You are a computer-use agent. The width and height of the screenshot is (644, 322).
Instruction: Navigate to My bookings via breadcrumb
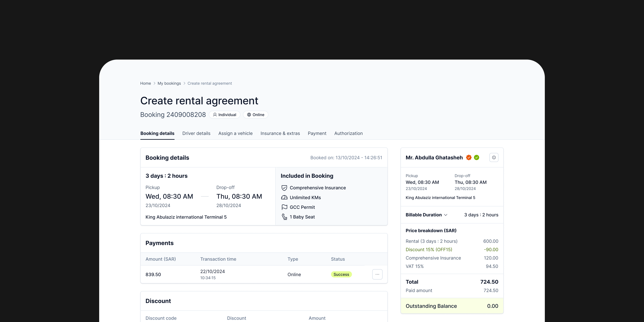coord(169,83)
